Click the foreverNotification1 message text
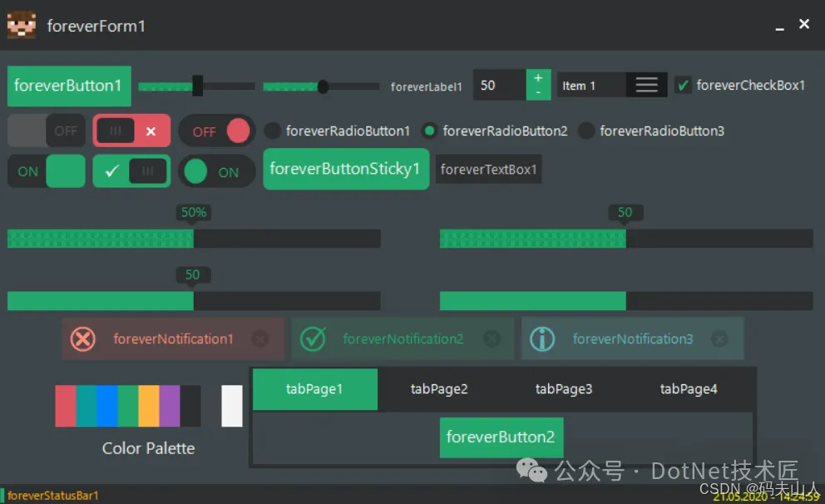 tap(173, 338)
